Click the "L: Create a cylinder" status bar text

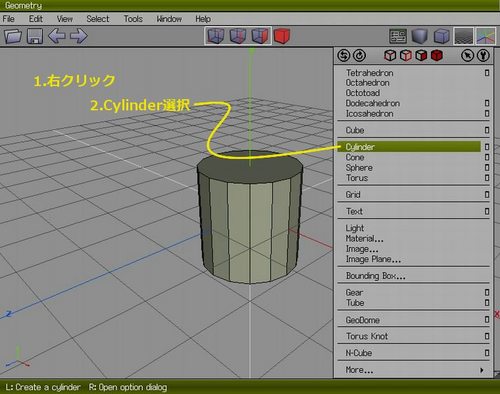(x=43, y=387)
